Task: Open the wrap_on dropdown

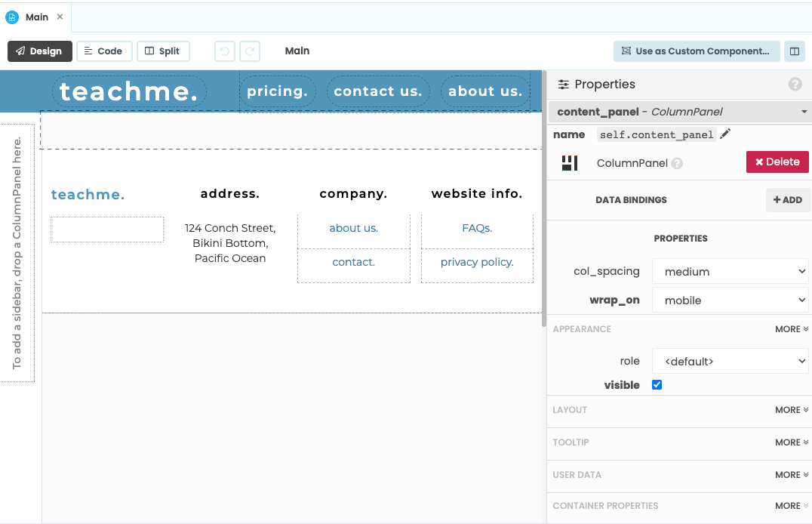Action: [730, 300]
